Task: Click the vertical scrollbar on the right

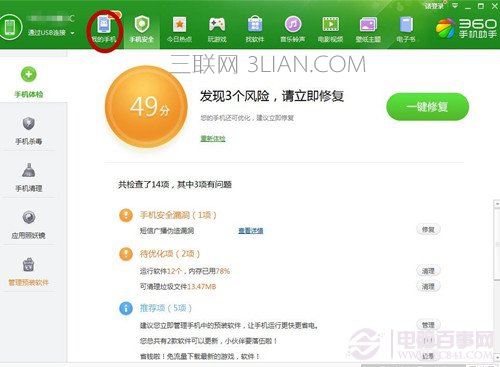Action: 497,243
